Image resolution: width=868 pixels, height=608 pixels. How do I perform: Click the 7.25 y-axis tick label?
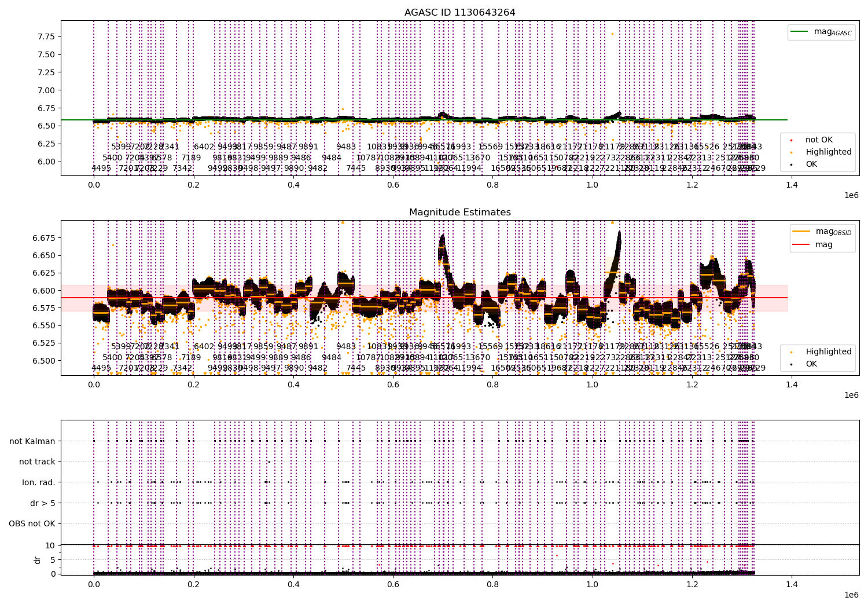[46, 72]
